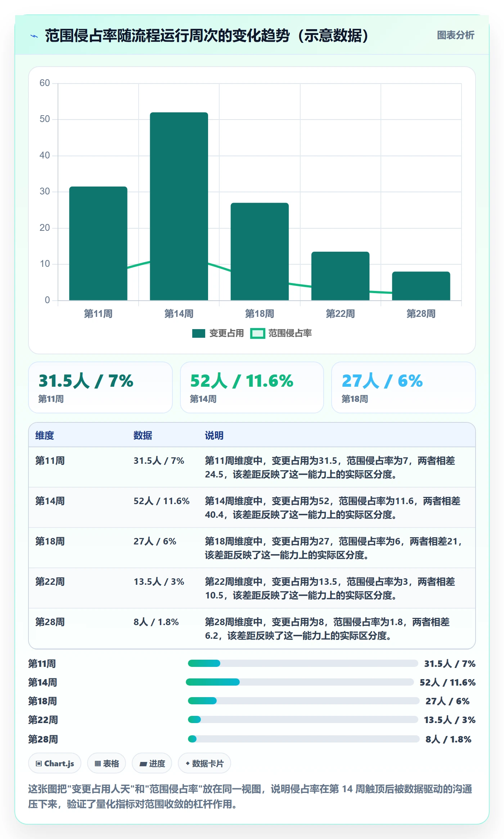Select the 表格 tag chip
Screen dimensions: 504x839
tap(107, 763)
